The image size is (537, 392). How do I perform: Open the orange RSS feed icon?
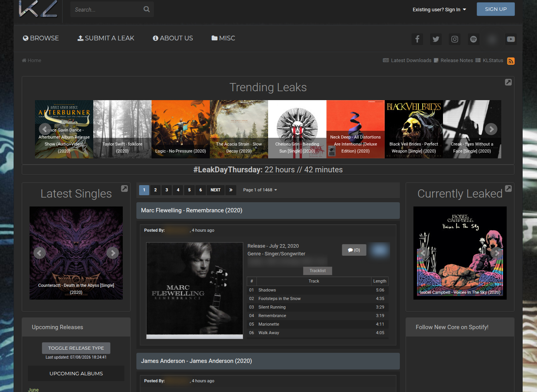pyautogui.click(x=511, y=61)
